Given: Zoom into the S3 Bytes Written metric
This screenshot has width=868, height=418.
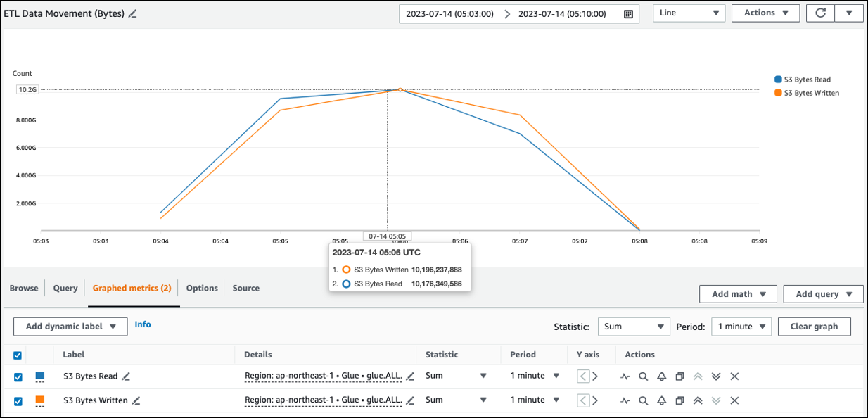Looking at the screenshot, I should [x=644, y=400].
